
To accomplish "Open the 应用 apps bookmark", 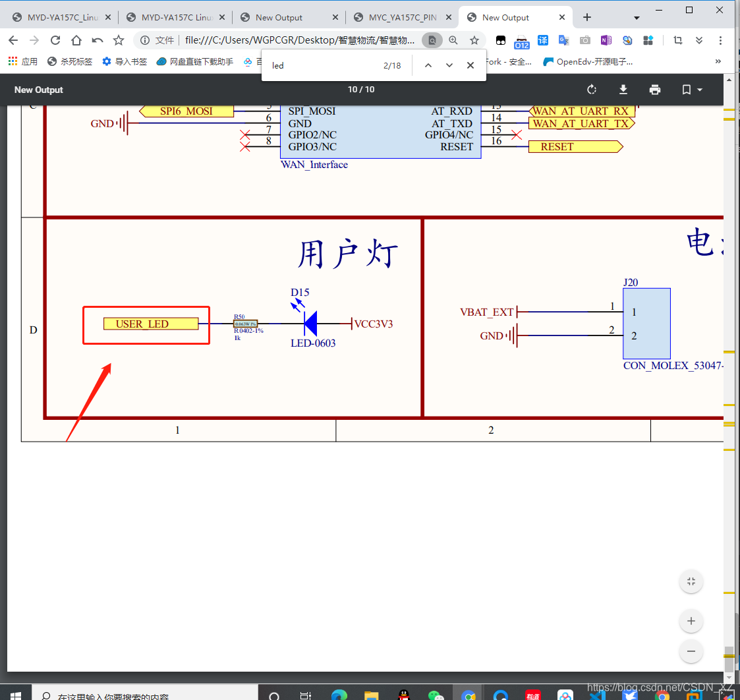I will click(x=23, y=61).
